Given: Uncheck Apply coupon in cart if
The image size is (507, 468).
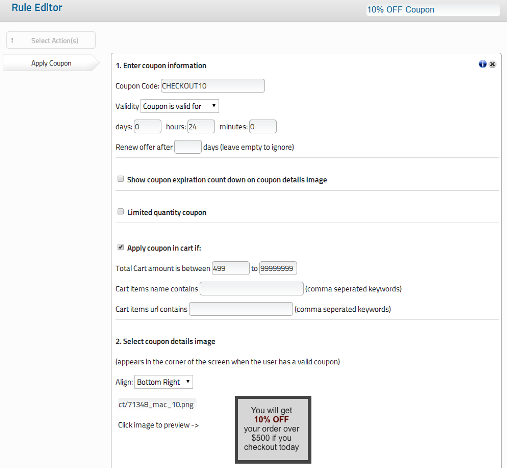Looking at the screenshot, I should 120,247.
